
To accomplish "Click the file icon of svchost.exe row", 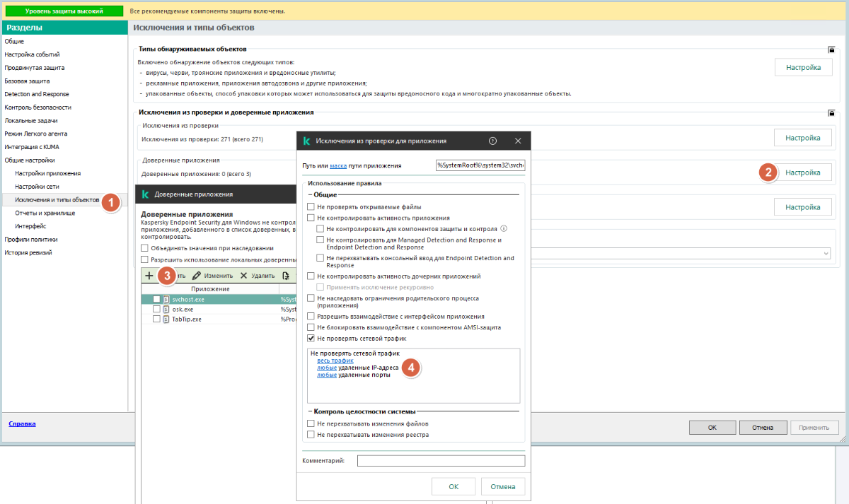I will (166, 299).
